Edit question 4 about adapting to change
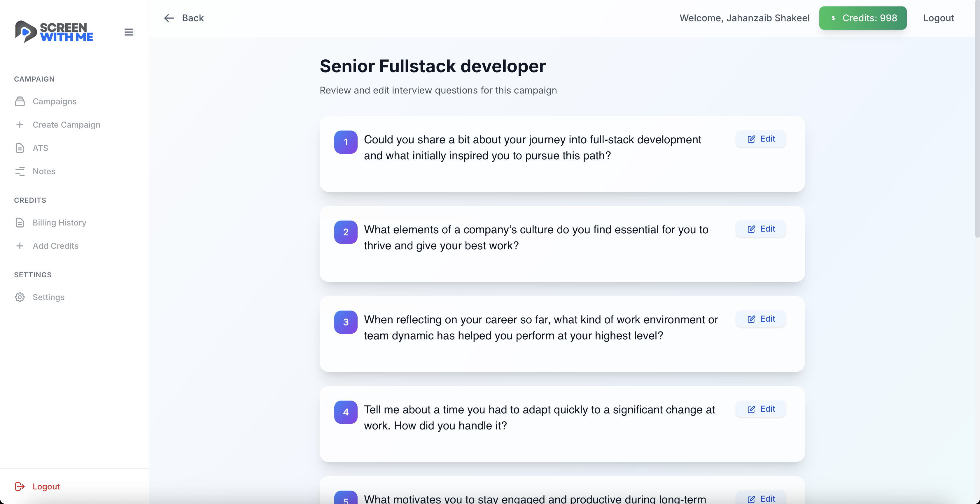This screenshot has height=504, width=980. (x=760, y=409)
